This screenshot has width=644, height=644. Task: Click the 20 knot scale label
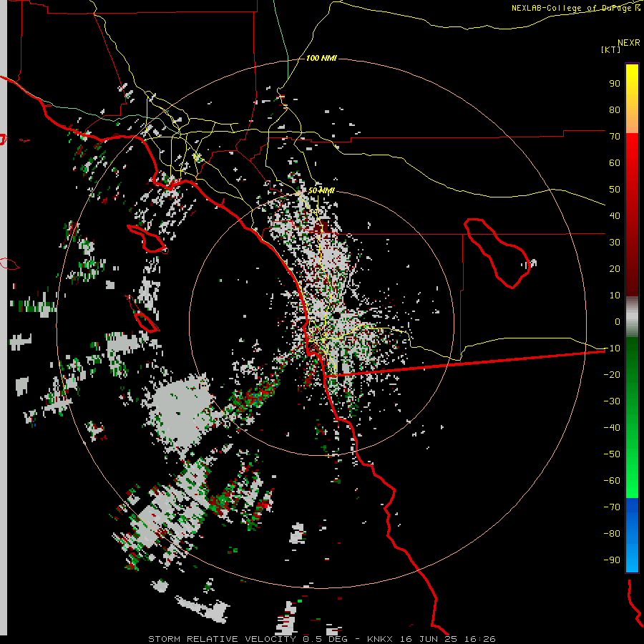click(x=615, y=268)
